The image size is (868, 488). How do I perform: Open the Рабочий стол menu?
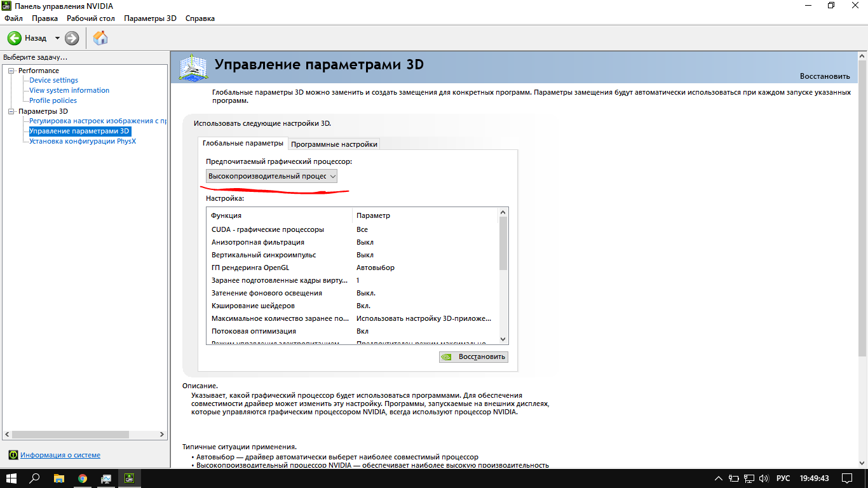point(90,18)
